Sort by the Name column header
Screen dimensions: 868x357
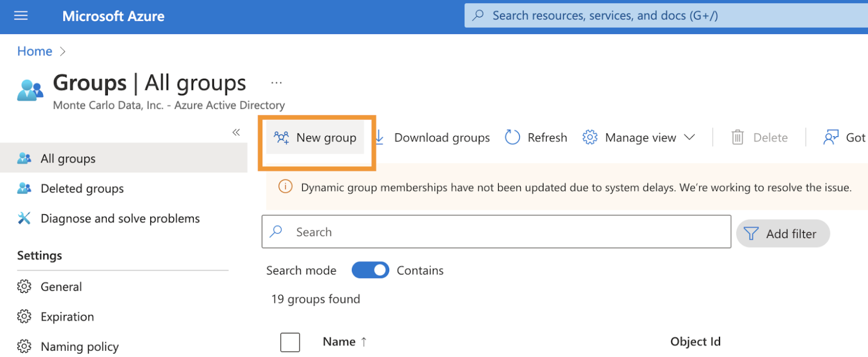pos(345,341)
